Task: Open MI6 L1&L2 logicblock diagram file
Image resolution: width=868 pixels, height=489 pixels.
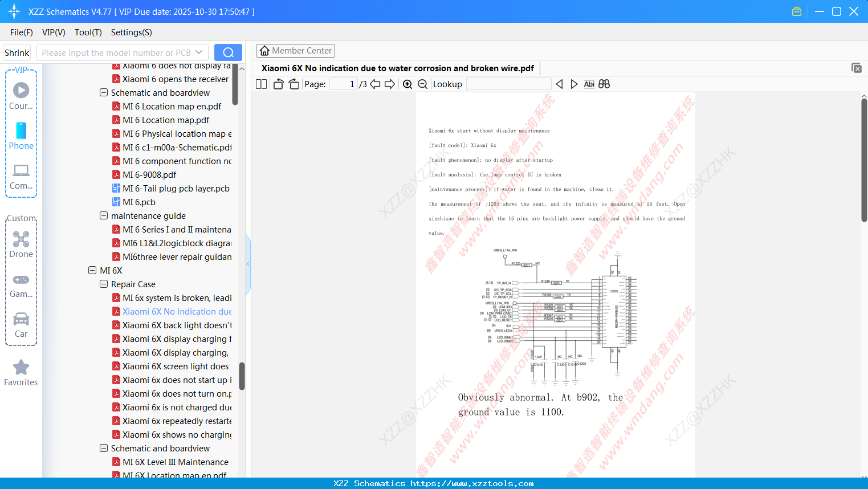Action: [x=172, y=243]
